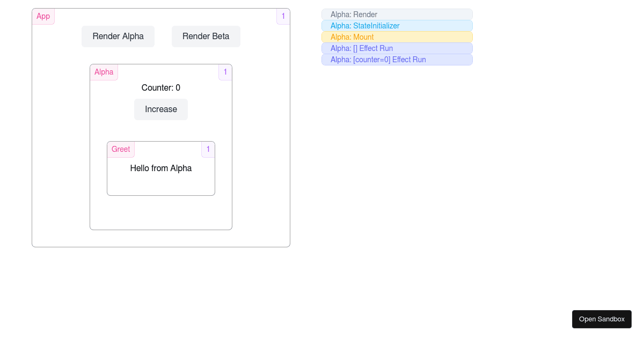644x338 pixels.
Task: Select the 'Alpha: StateInitializer' log entry
Action: [x=397, y=26]
